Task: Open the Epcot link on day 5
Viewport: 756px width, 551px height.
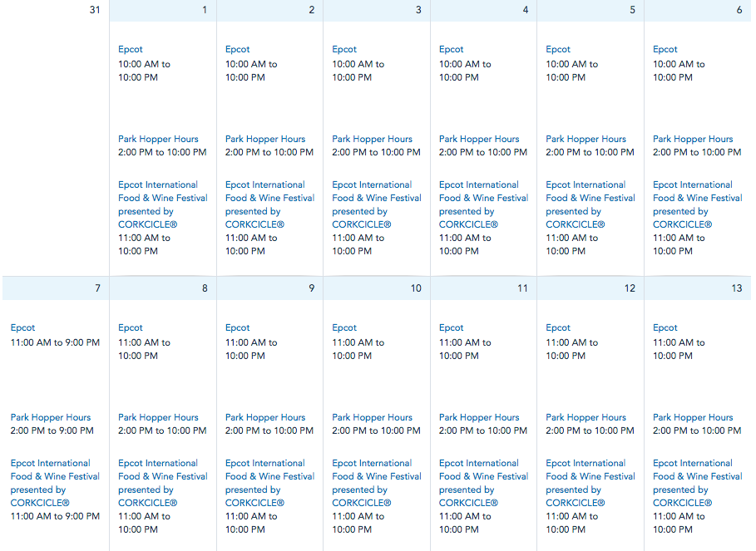Action: 558,49
